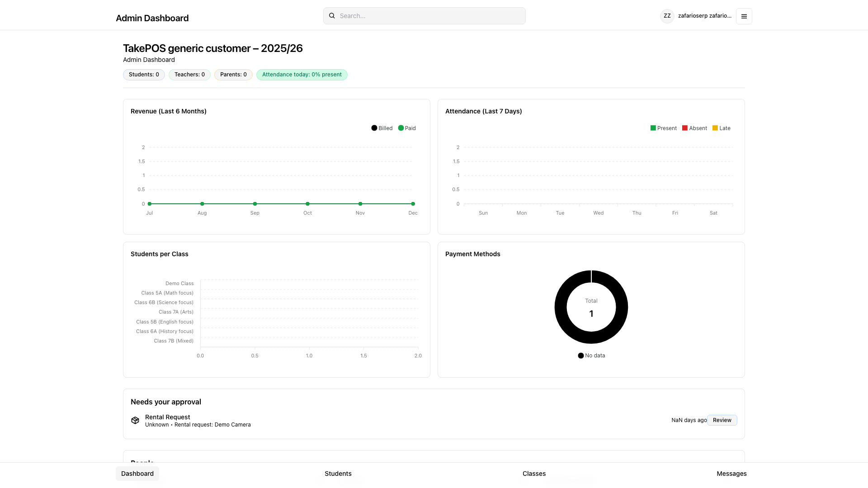868x488 pixels.
Task: Click the 'Class 5B (English focus)' label
Action: click(x=165, y=322)
